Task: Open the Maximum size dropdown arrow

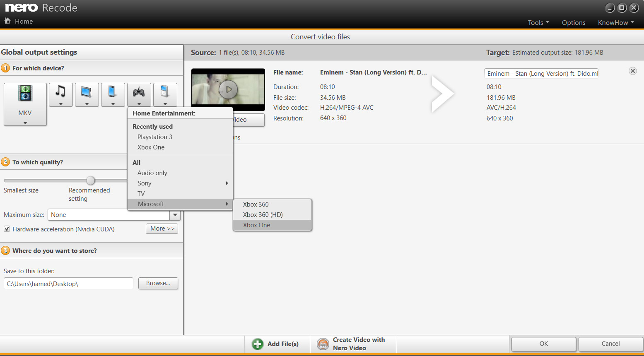Action: [175, 215]
